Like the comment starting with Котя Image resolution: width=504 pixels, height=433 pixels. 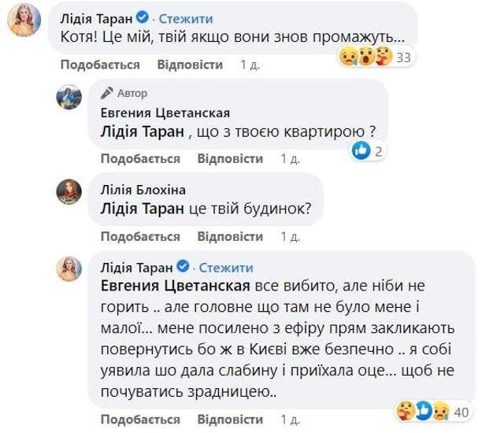100,65
